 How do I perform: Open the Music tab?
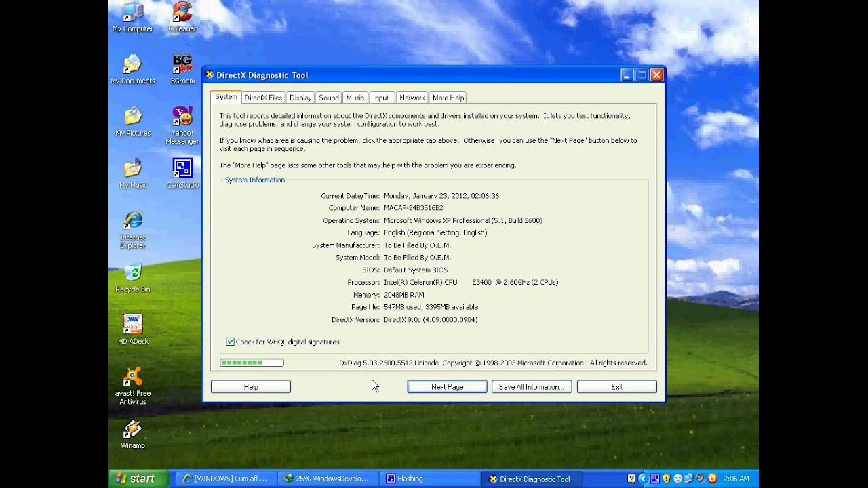[355, 98]
